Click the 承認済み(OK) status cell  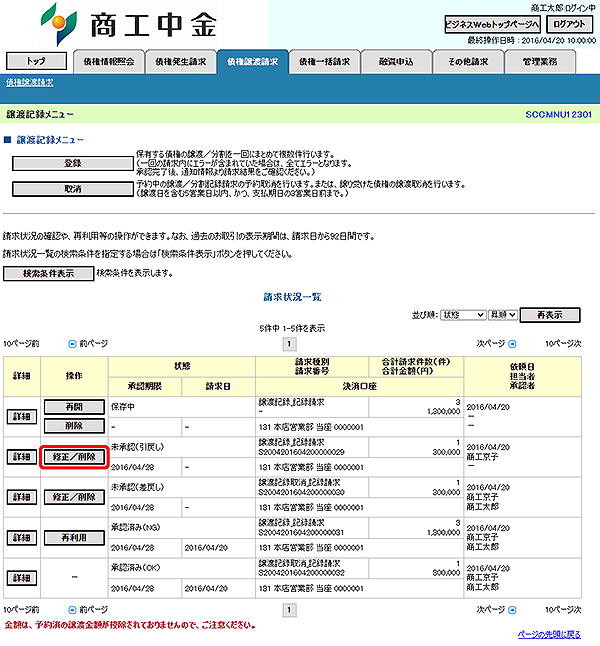(x=182, y=568)
